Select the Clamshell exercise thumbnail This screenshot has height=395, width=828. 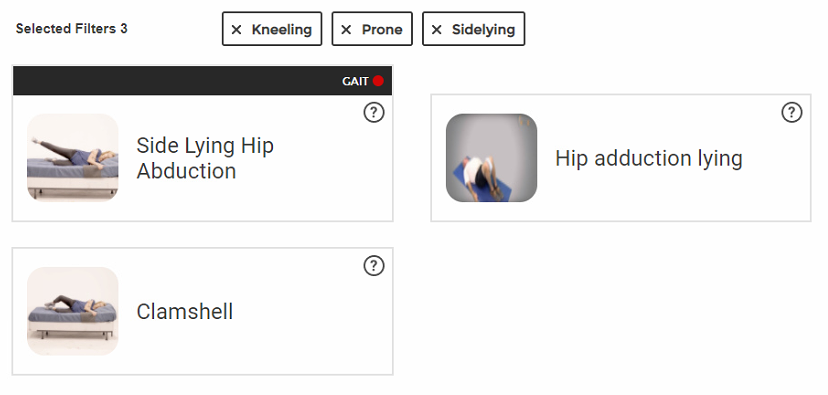(x=73, y=311)
